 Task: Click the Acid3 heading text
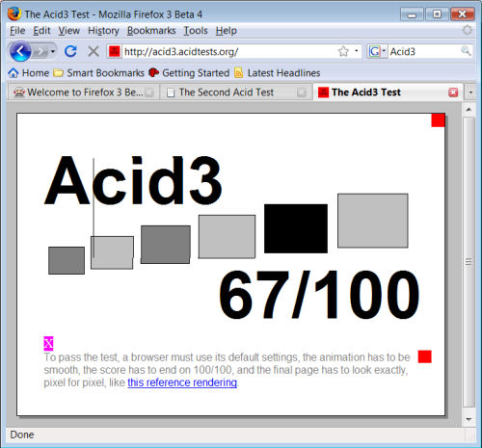[133, 180]
